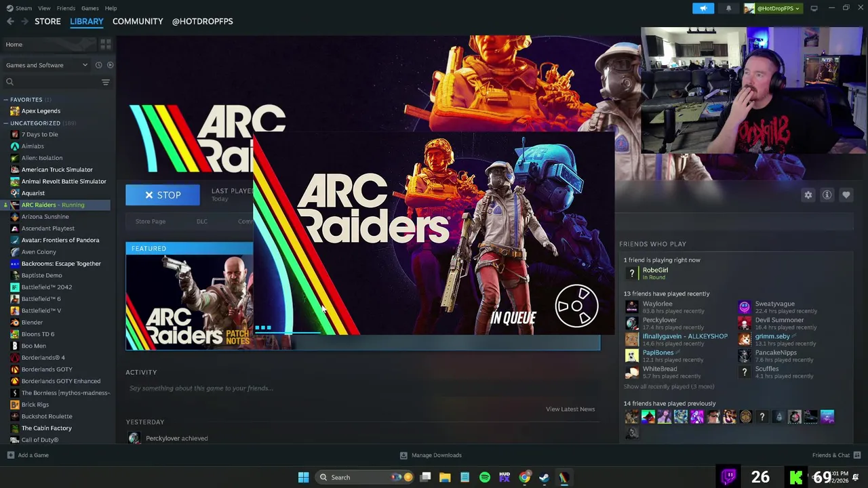The image size is (868, 488).
Task: Go back with the navigation arrow
Action: [x=10, y=22]
